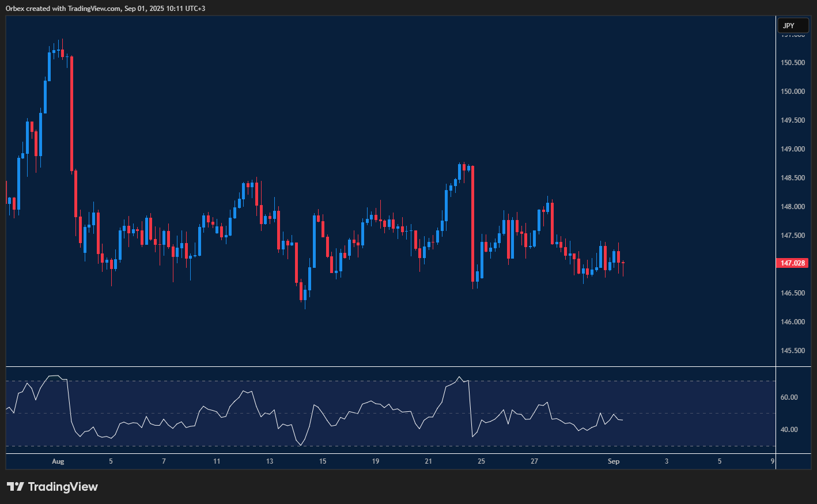Click the Aug label on the time axis

coord(58,461)
